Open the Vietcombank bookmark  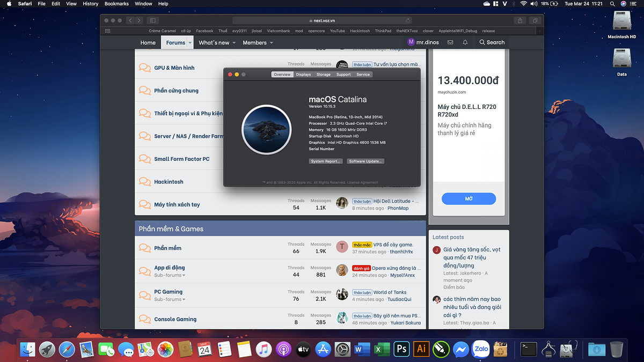pyautogui.click(x=280, y=31)
